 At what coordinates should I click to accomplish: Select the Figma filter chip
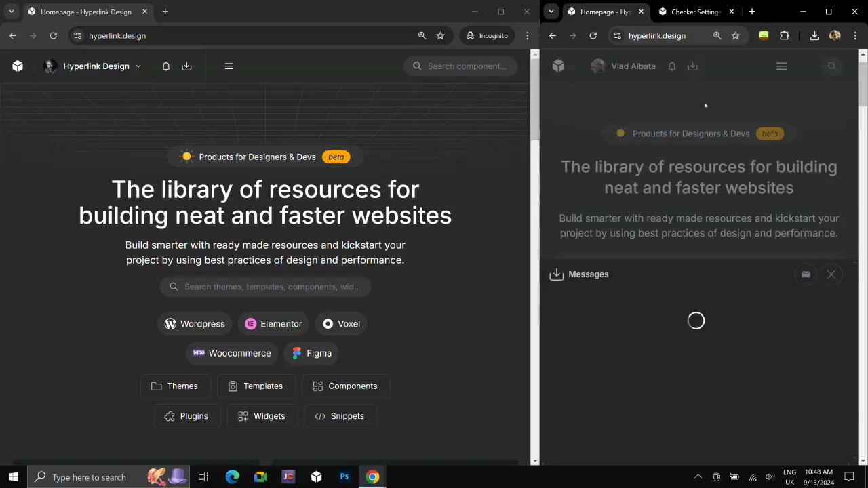click(x=312, y=353)
